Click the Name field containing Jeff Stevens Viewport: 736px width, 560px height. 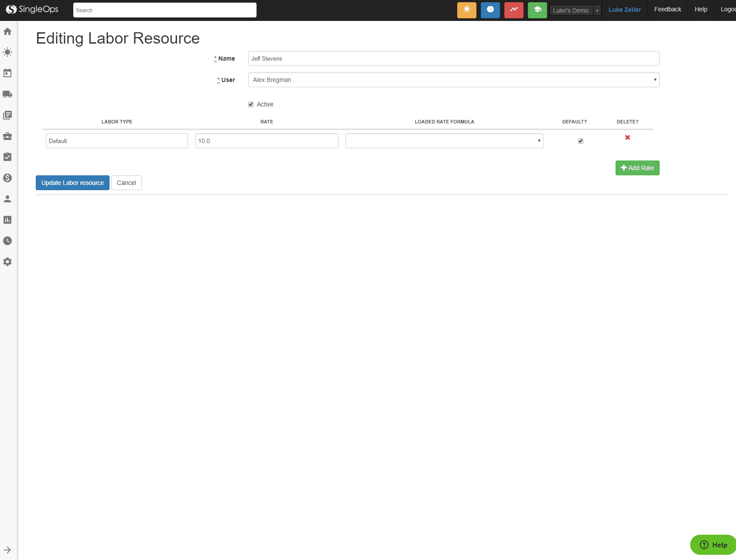[453, 58]
